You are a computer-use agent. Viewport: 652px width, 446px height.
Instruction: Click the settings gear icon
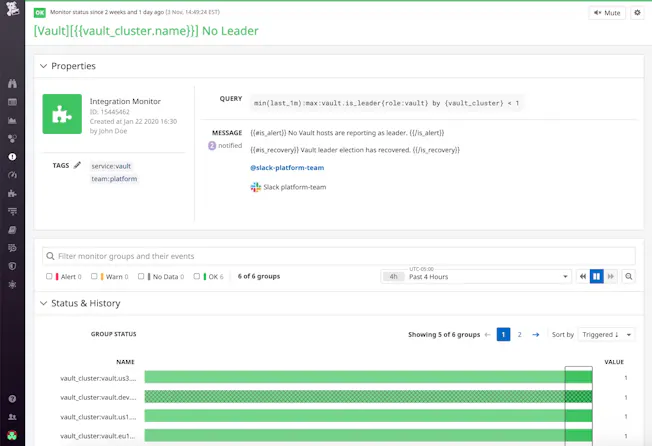(637, 13)
